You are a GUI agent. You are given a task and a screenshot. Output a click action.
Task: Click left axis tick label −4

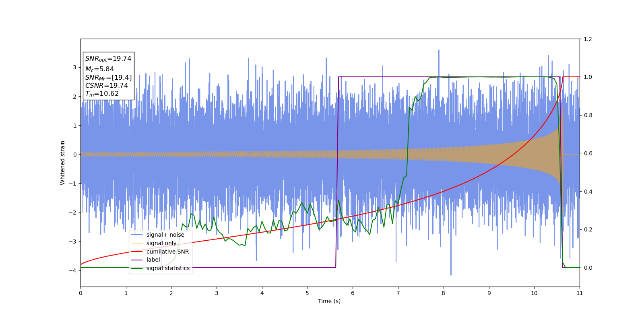[73, 270]
